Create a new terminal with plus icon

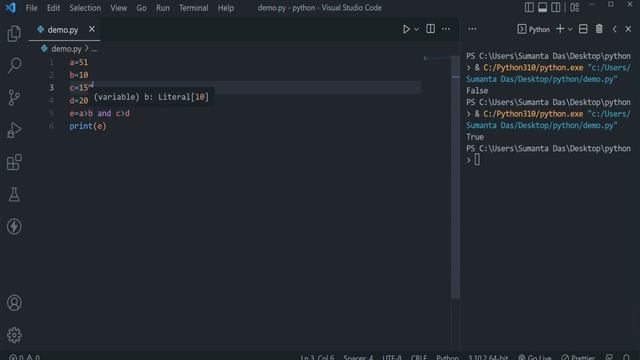(x=560, y=29)
